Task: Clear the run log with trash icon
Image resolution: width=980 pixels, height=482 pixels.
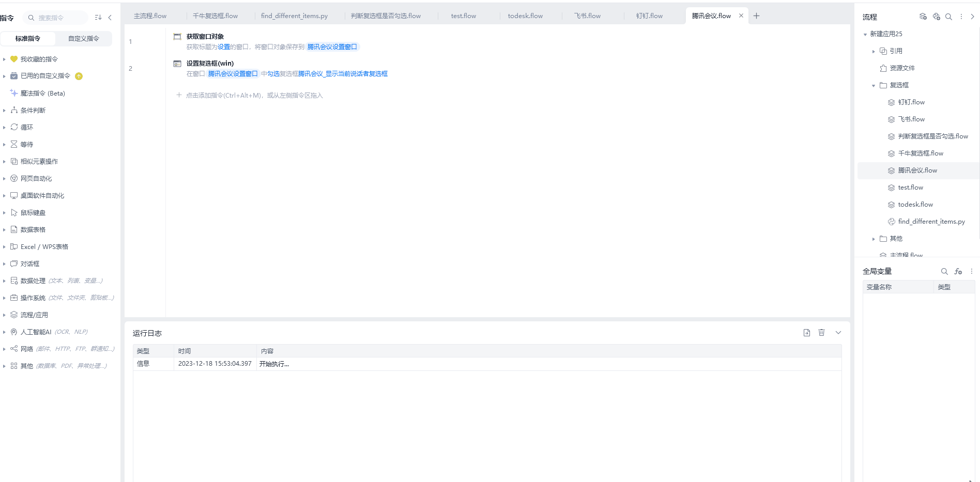Action: click(x=821, y=333)
